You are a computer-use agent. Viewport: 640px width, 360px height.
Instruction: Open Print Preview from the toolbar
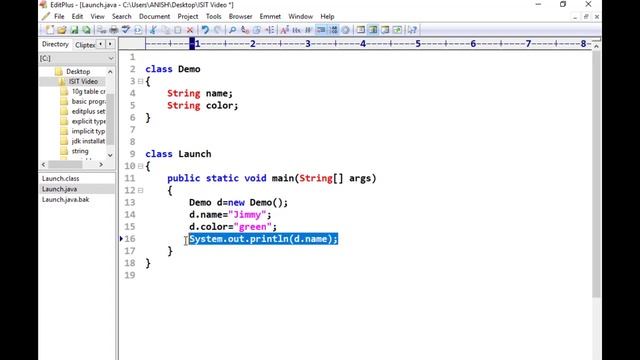tap(102, 30)
